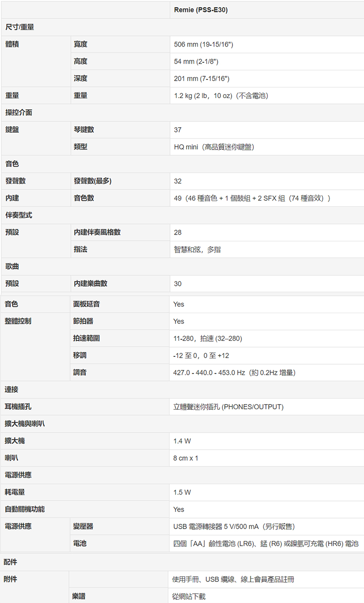Select the 擴大機與喇叭 section header
This screenshot has width=364, height=603.
25,424
